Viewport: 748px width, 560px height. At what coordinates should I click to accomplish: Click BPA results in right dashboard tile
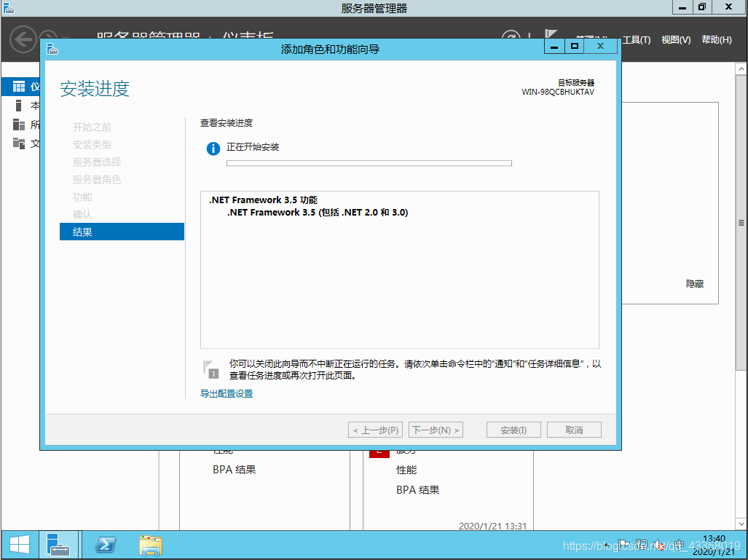(418, 490)
